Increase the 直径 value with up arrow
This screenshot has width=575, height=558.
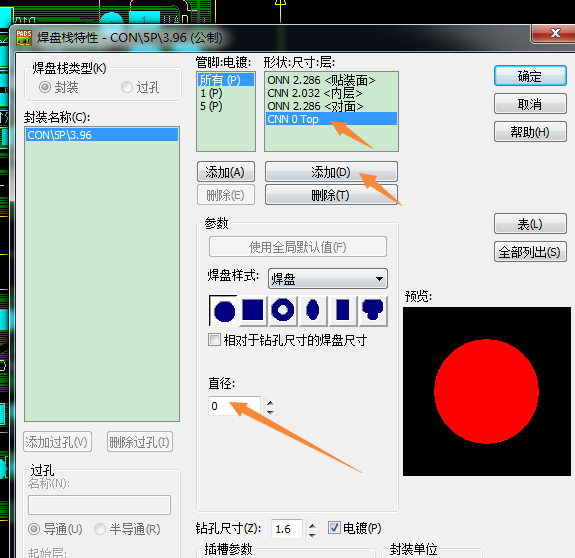click(x=271, y=403)
